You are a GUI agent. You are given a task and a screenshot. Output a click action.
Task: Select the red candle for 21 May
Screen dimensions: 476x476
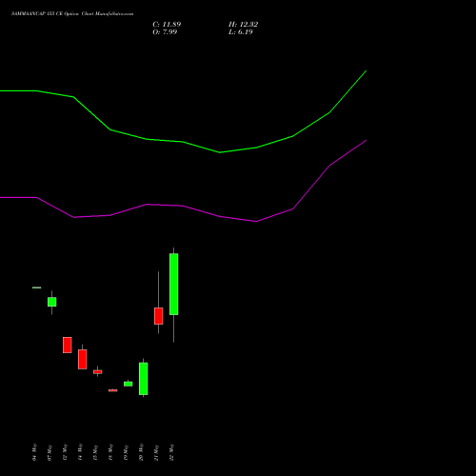(x=159, y=316)
